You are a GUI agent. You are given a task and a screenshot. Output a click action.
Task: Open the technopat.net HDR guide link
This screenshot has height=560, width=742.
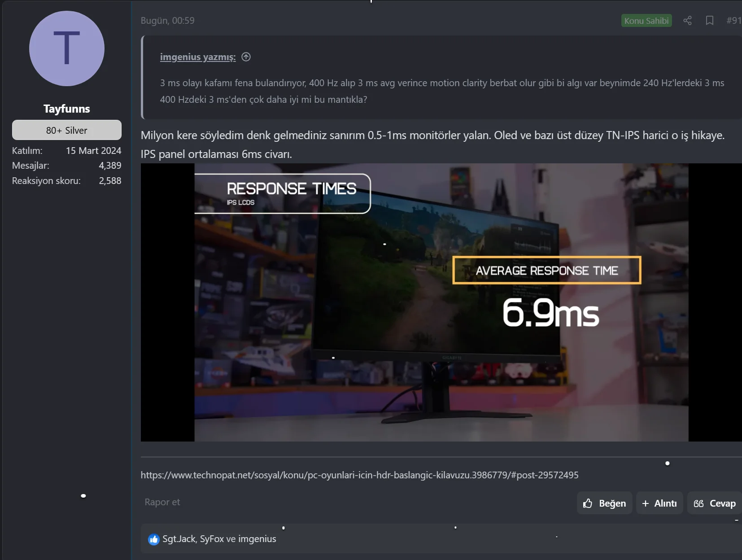pos(360,475)
